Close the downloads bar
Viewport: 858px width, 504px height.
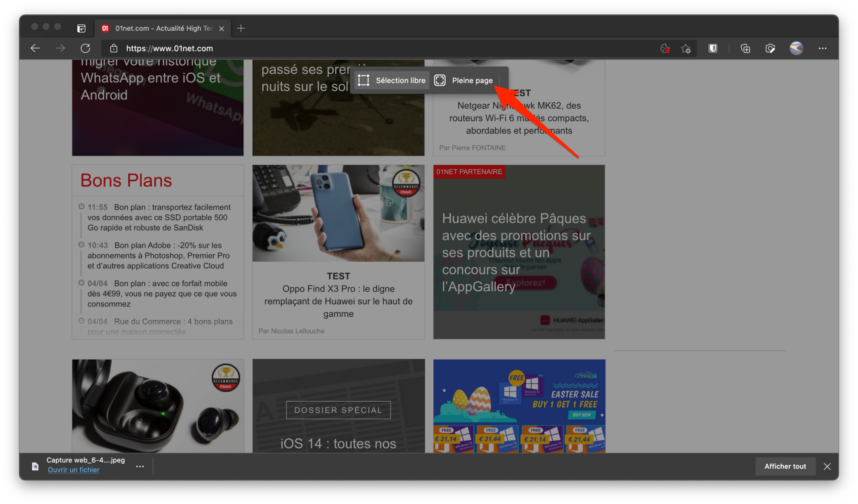[x=827, y=466]
